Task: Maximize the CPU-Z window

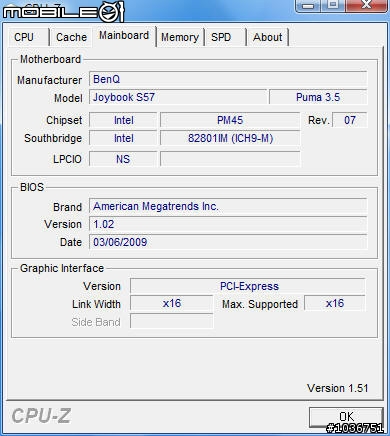Action: [x=333, y=5]
